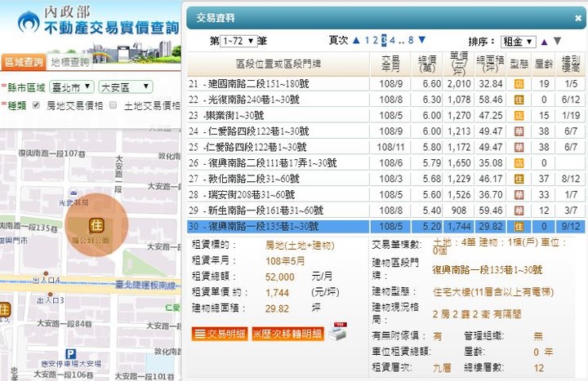This screenshot has height=381, width=588.
Task: Select row 27 敦化南路二段31~60號
Action: coord(385,179)
